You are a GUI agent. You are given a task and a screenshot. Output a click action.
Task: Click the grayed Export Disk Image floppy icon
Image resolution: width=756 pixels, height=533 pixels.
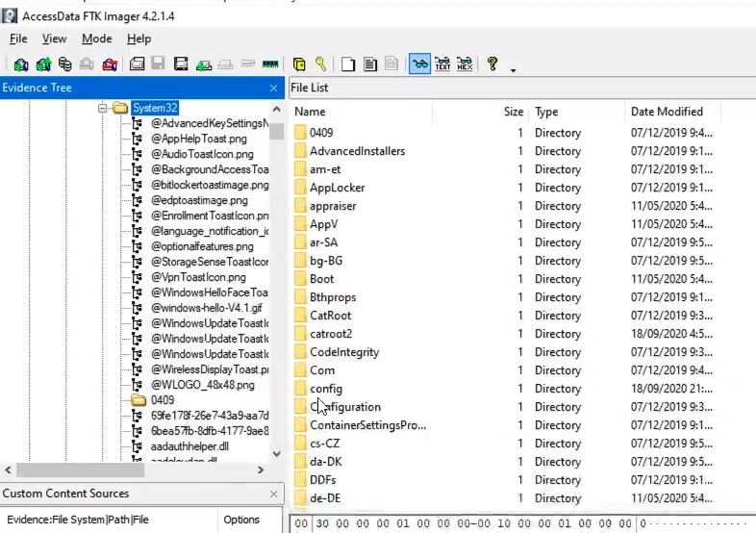(x=158, y=64)
